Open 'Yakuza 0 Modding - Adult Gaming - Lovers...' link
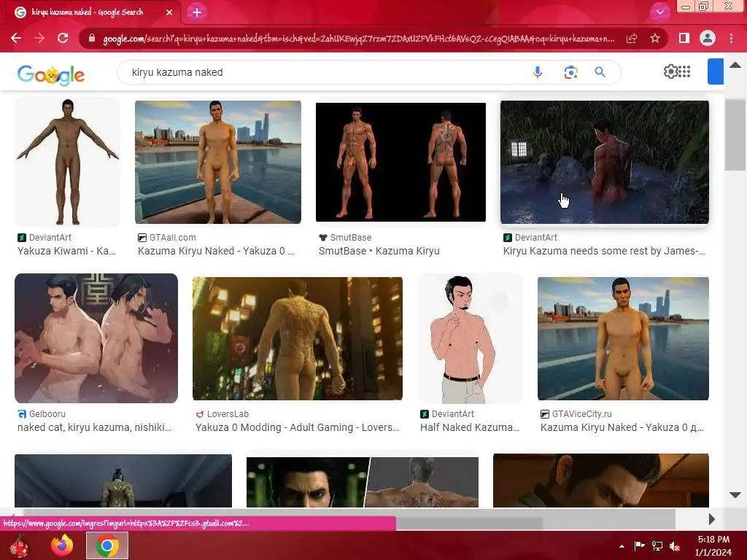The height and width of the screenshot is (560, 747). tap(298, 427)
